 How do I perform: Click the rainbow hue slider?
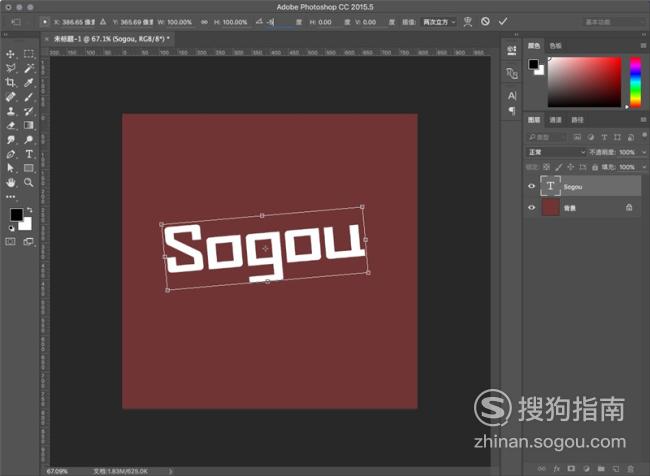(635, 82)
